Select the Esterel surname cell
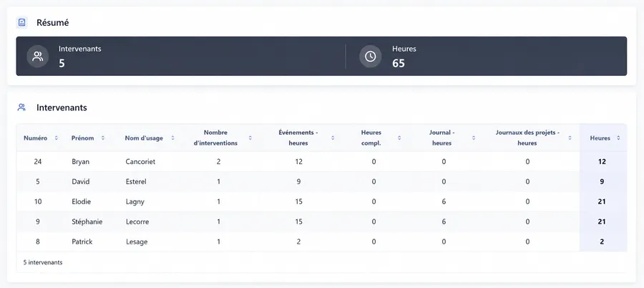 [136, 181]
